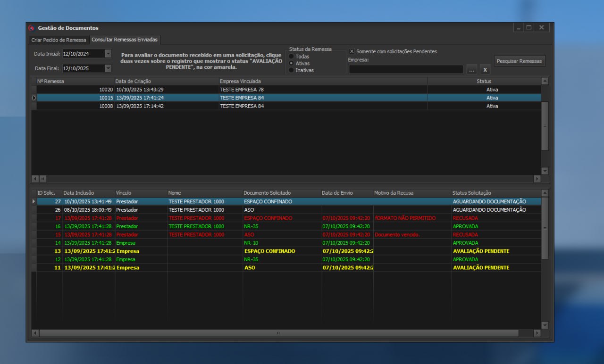Click the solicitations horizontal scrollbar track

526,333
